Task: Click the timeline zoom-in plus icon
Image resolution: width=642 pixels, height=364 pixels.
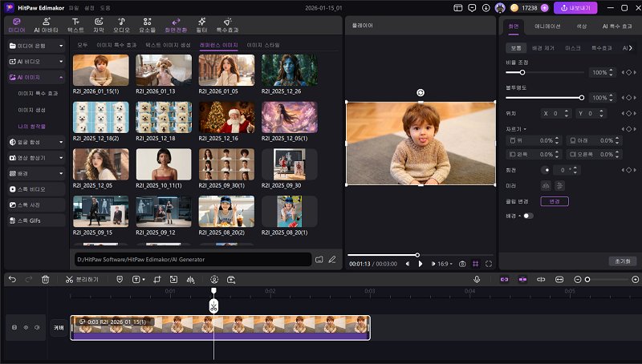Action: 635,279
